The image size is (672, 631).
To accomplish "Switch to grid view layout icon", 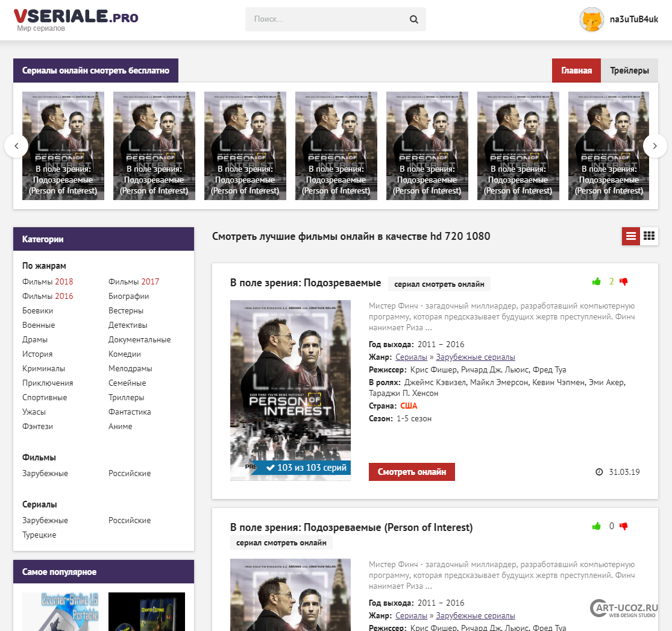I will point(649,236).
